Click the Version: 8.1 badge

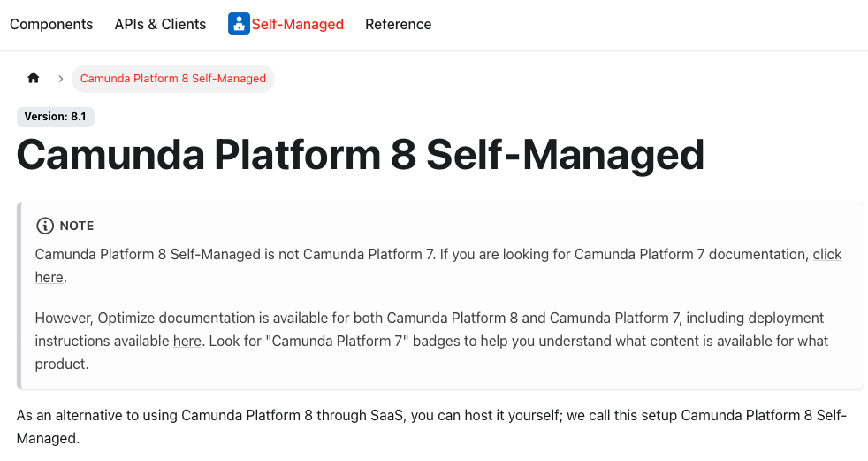[x=55, y=117]
